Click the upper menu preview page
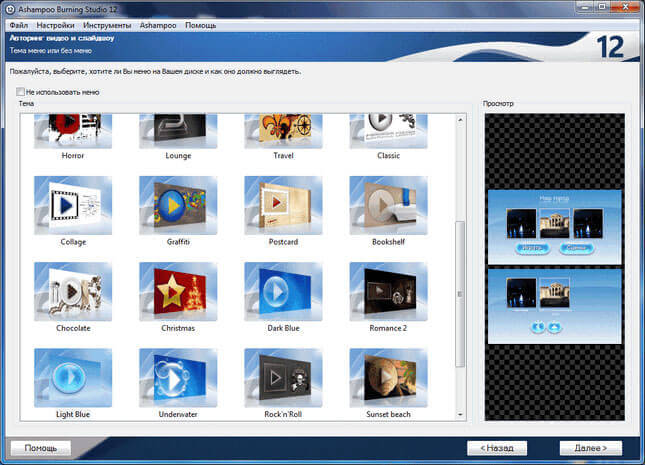This screenshot has height=465, width=645. coord(555,227)
